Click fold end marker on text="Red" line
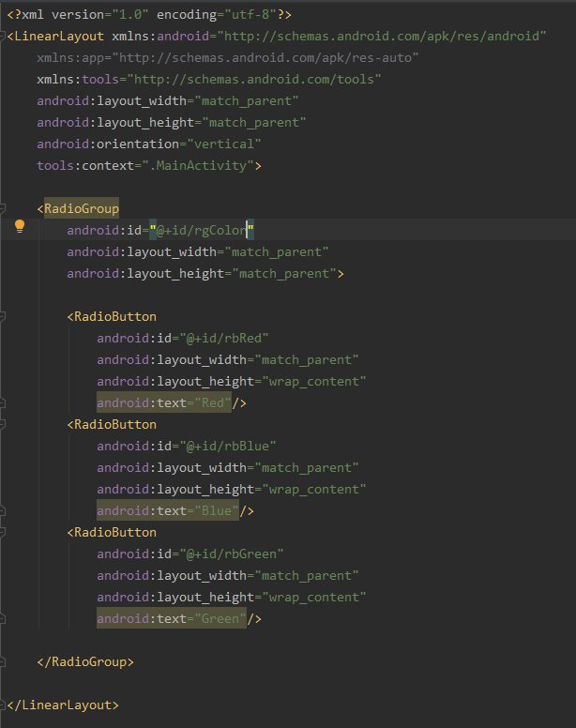The width and height of the screenshot is (576, 728). (x=2, y=403)
